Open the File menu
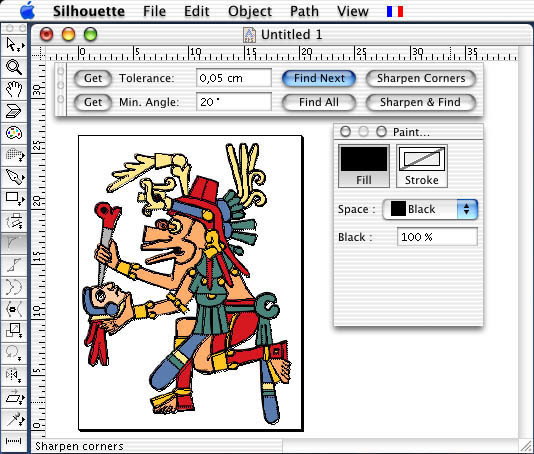This screenshot has width=534, height=454. click(154, 11)
